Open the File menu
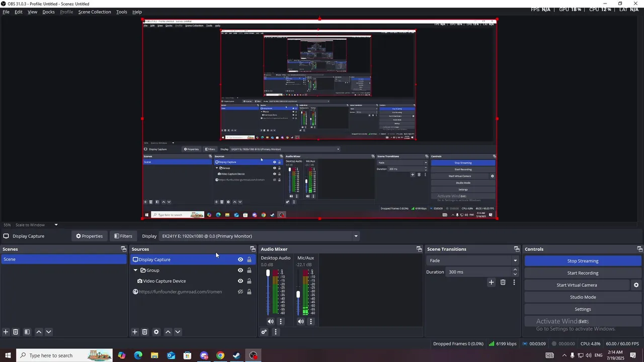Viewport: 644px width, 362px height. tap(6, 12)
